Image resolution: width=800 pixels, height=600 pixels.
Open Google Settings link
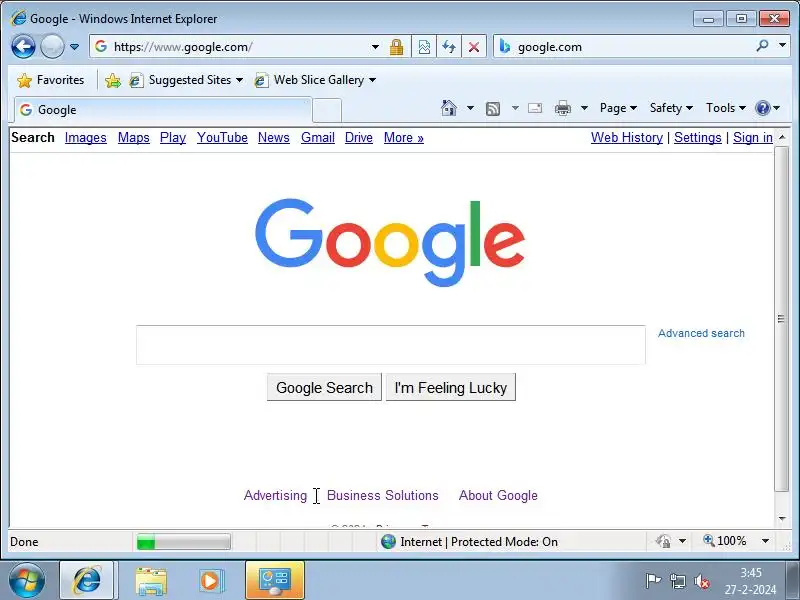coord(698,138)
